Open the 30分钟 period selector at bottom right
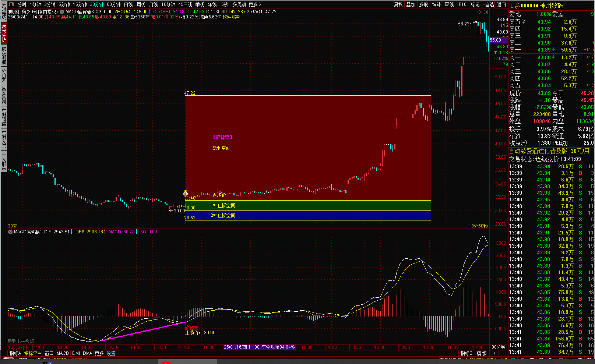Image resolution: width=595 pixels, height=364 pixels. pos(499,347)
